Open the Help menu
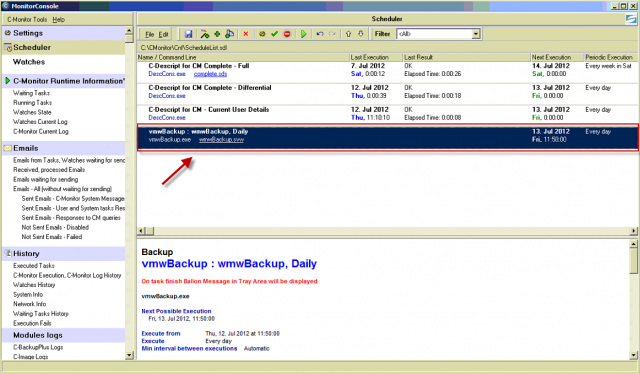 [58, 19]
